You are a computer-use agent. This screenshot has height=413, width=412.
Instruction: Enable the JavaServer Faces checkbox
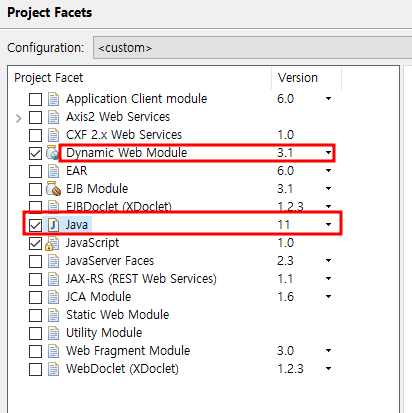point(35,261)
